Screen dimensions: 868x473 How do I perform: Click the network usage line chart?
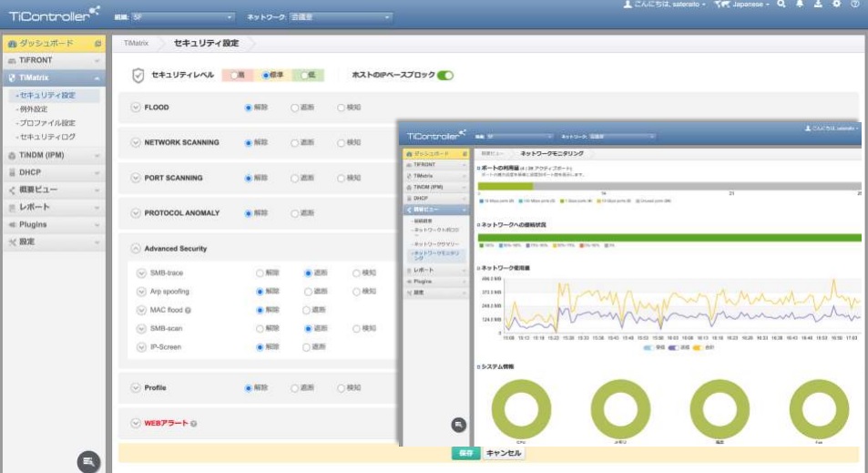tap(681, 305)
